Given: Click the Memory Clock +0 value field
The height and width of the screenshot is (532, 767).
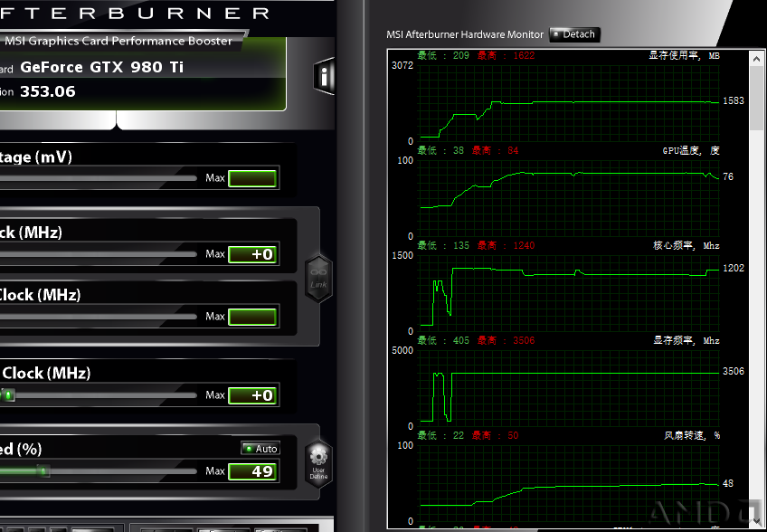Looking at the screenshot, I should click(253, 395).
